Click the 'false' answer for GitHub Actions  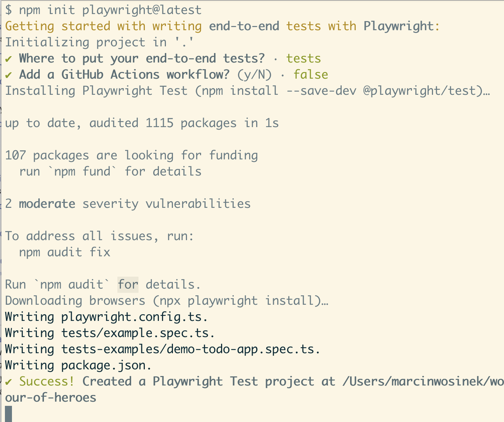click(x=311, y=74)
